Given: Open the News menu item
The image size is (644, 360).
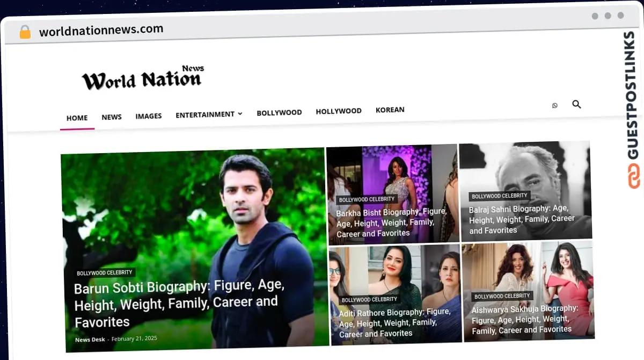Looking at the screenshot, I should tap(112, 117).
